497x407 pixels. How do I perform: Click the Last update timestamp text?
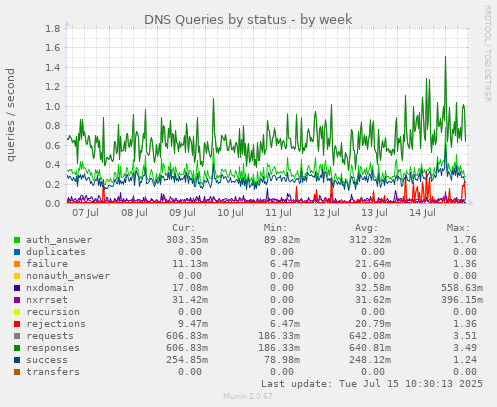[372, 384]
